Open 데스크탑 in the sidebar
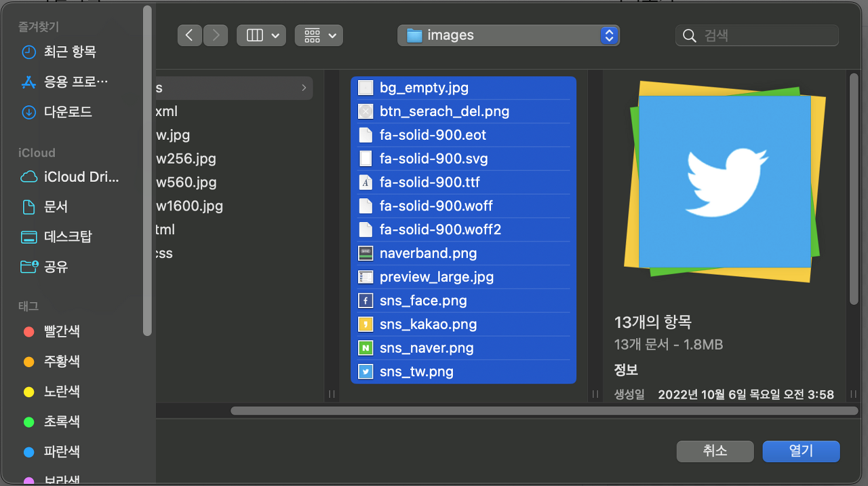 pyautogui.click(x=68, y=237)
